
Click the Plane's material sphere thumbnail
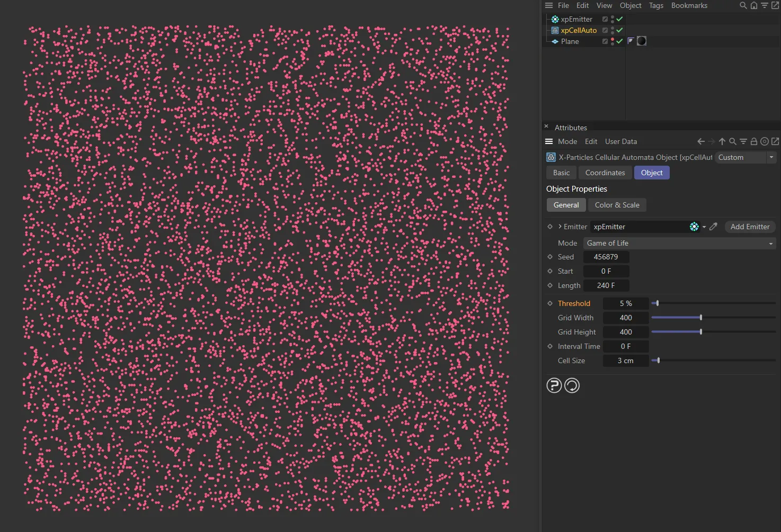point(641,41)
